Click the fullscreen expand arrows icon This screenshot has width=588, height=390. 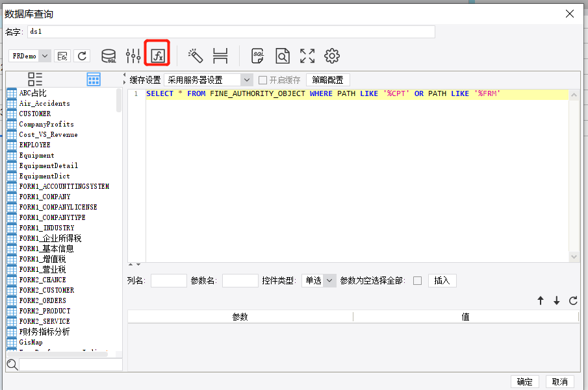(307, 56)
